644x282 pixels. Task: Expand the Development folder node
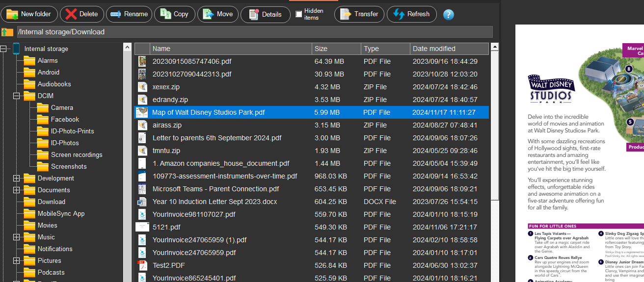(x=17, y=178)
